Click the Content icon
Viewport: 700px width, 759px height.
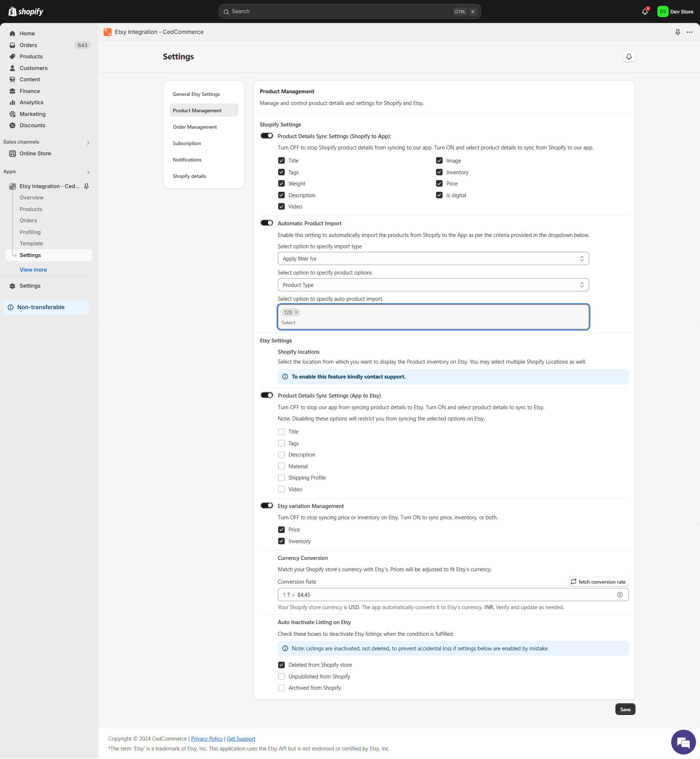[x=12, y=79]
